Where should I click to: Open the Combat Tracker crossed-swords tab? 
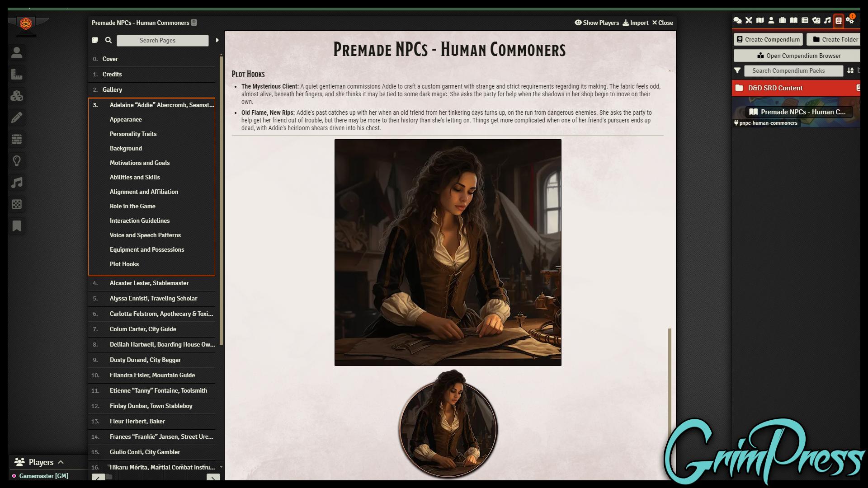click(x=749, y=20)
